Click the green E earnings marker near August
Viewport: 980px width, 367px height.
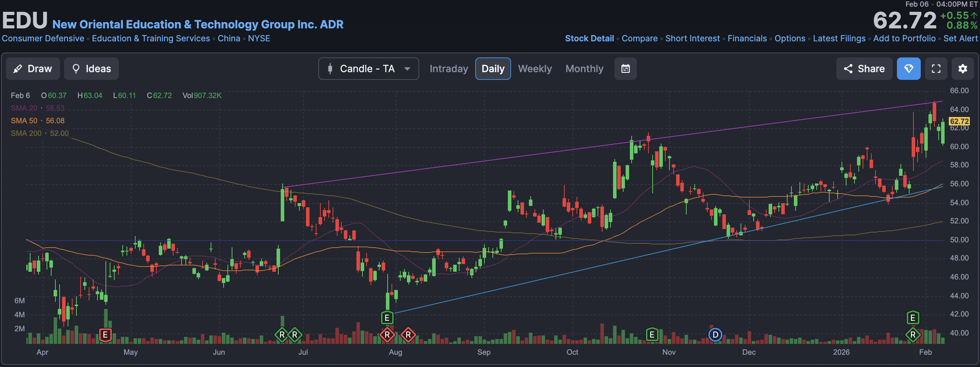(x=387, y=318)
